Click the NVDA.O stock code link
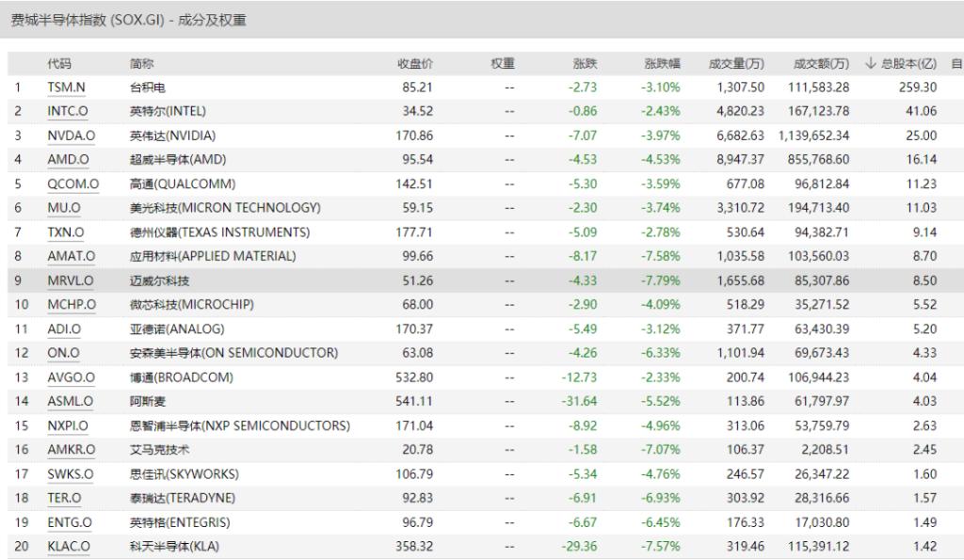 pyautogui.click(x=72, y=136)
